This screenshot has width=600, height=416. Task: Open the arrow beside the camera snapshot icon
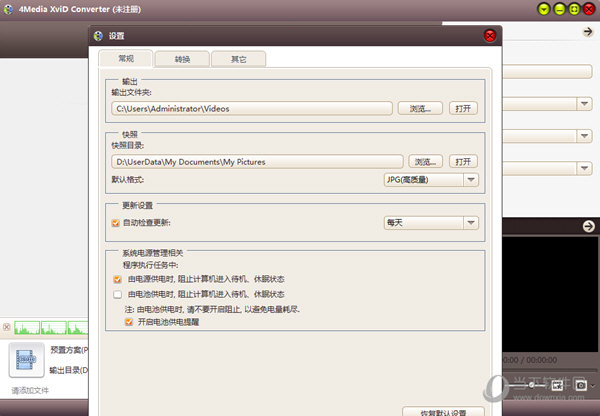click(x=593, y=385)
